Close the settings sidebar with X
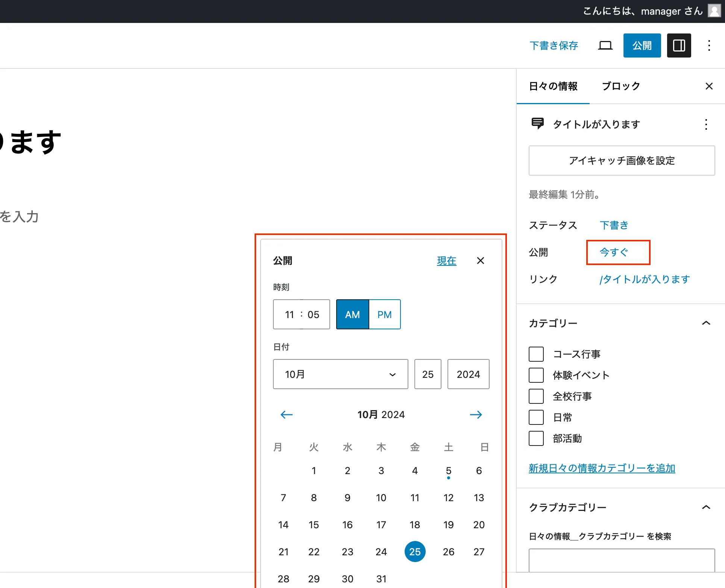 (709, 86)
